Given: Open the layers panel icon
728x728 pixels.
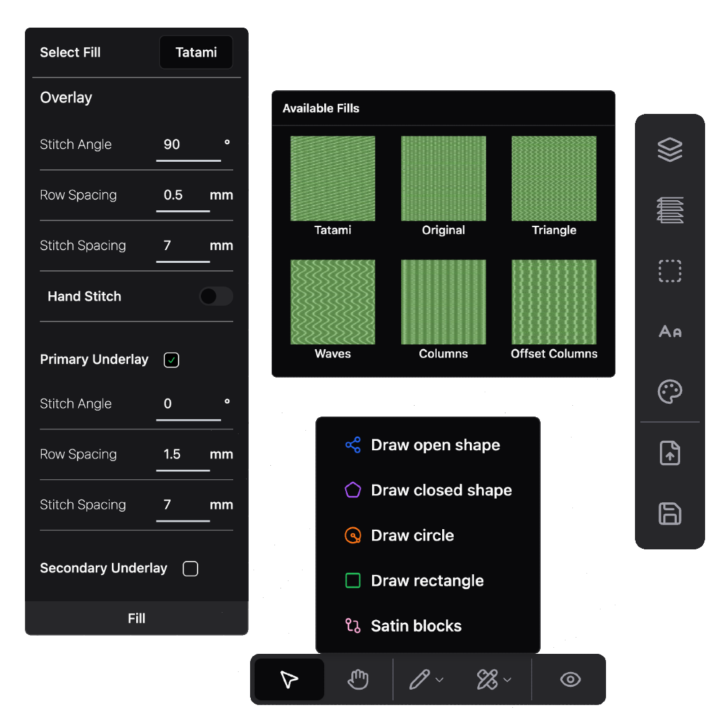Looking at the screenshot, I should pyautogui.click(x=669, y=150).
